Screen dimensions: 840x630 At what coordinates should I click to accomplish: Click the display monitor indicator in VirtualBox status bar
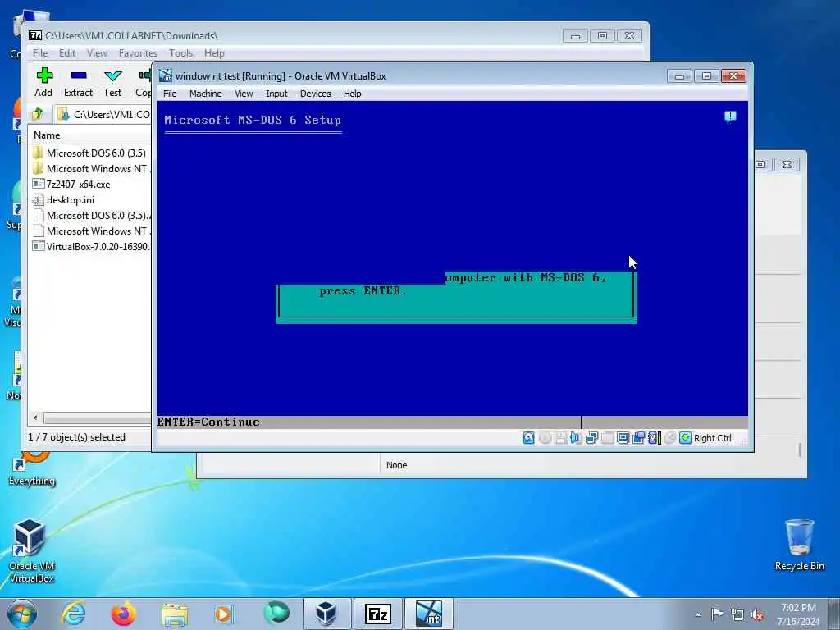(x=623, y=438)
